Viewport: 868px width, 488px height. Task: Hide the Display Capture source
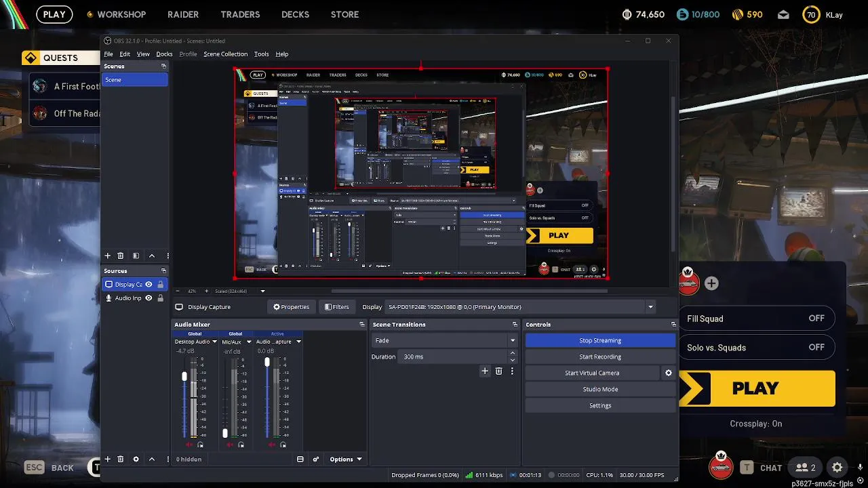(x=149, y=285)
